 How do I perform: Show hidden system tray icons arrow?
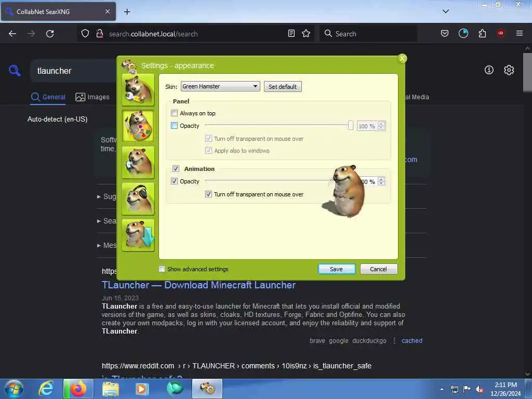(442, 389)
